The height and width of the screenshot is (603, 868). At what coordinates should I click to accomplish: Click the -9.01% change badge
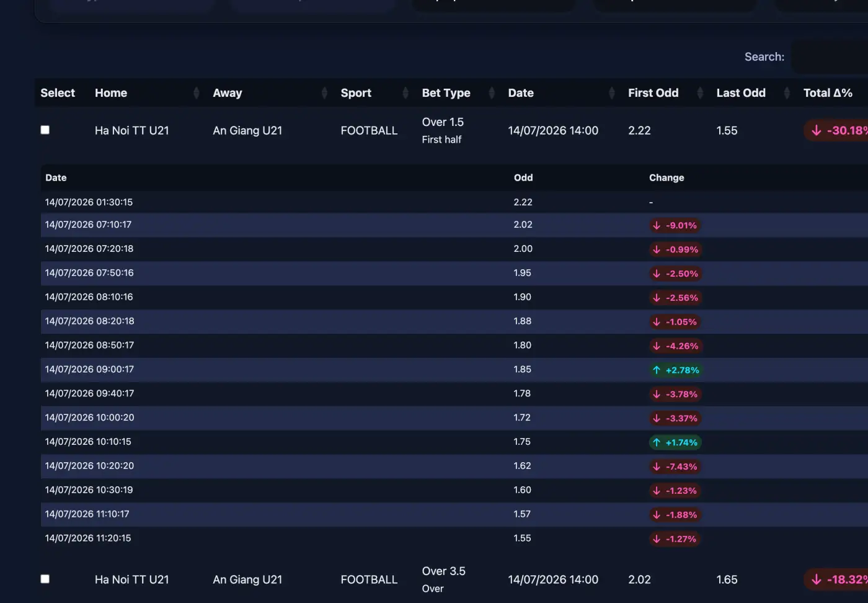pos(675,225)
